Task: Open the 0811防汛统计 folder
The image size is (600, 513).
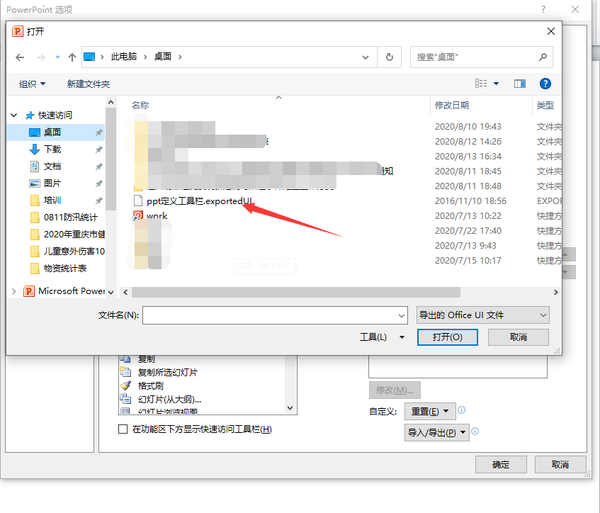Action: click(x=70, y=217)
